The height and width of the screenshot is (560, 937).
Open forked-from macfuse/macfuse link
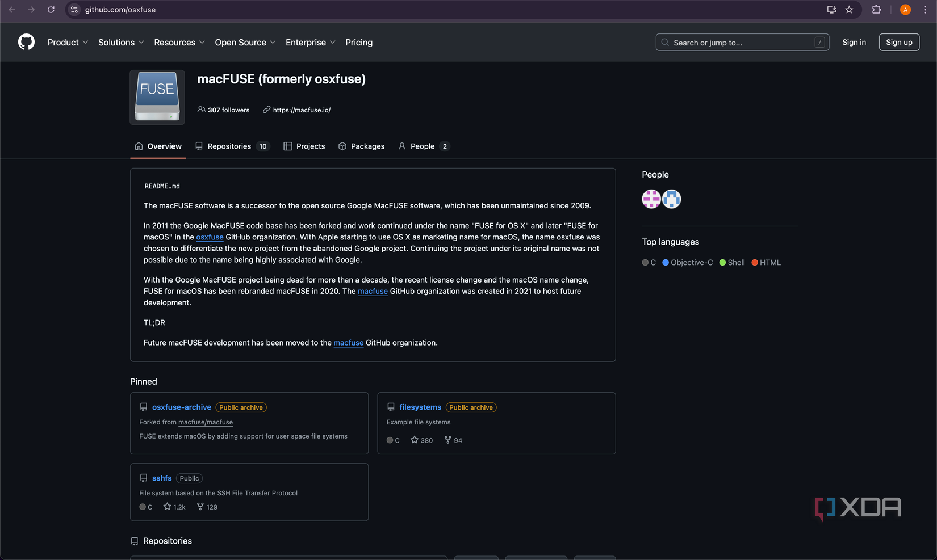coord(206,422)
